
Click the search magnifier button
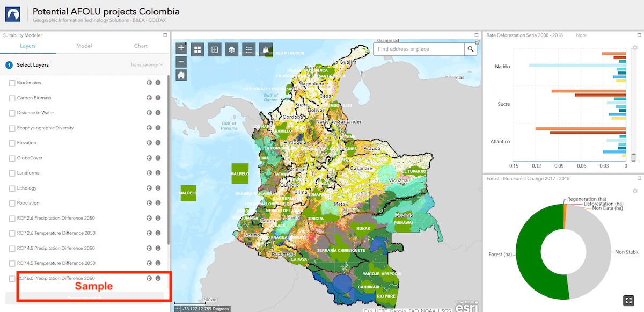471,49
